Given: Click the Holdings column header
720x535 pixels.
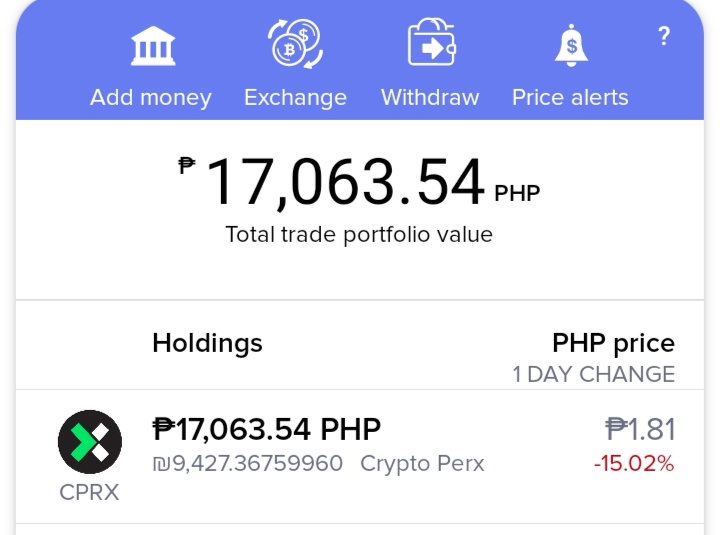Looking at the screenshot, I should [x=207, y=344].
